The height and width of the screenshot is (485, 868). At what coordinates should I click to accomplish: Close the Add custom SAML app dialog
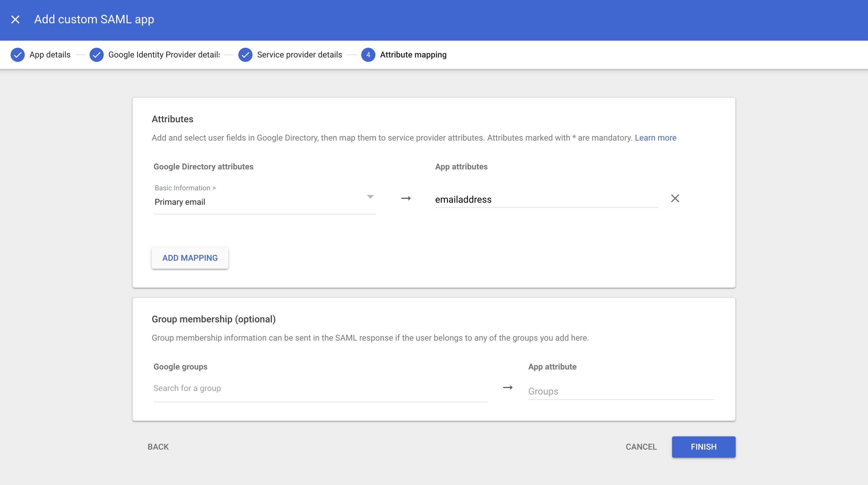pos(15,19)
